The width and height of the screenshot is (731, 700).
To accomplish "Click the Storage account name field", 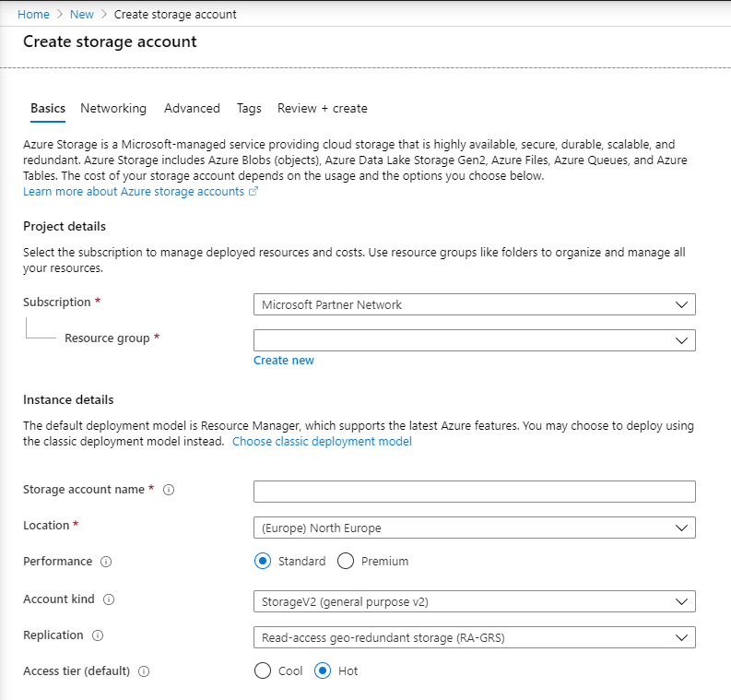I will click(x=475, y=492).
